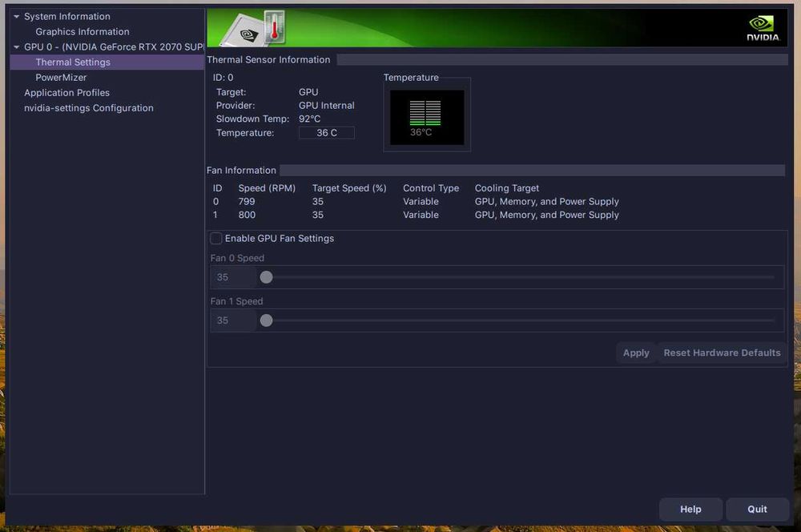This screenshot has height=532, width=801.
Task: Enable GPU Fan Settings checkbox
Action: pos(216,238)
